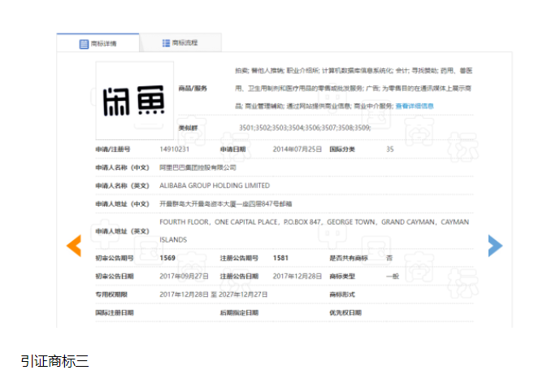Screen dimensions: 556x392
Task: Click the 专用权期限 label
Action: click(111, 294)
